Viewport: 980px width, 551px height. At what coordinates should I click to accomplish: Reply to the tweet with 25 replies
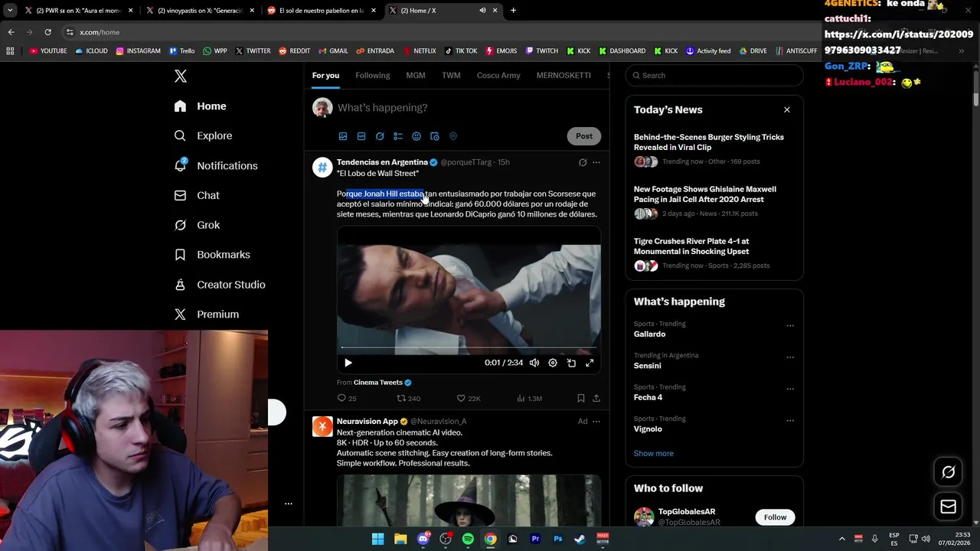tap(347, 399)
